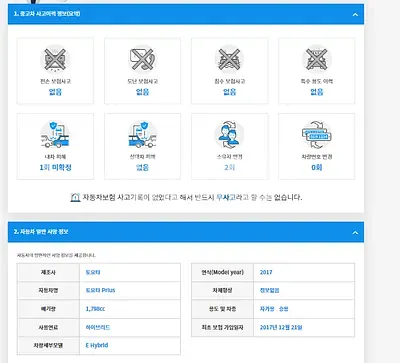
Task: Open the '1회 미확정' my-car damage value
Action: (55, 167)
